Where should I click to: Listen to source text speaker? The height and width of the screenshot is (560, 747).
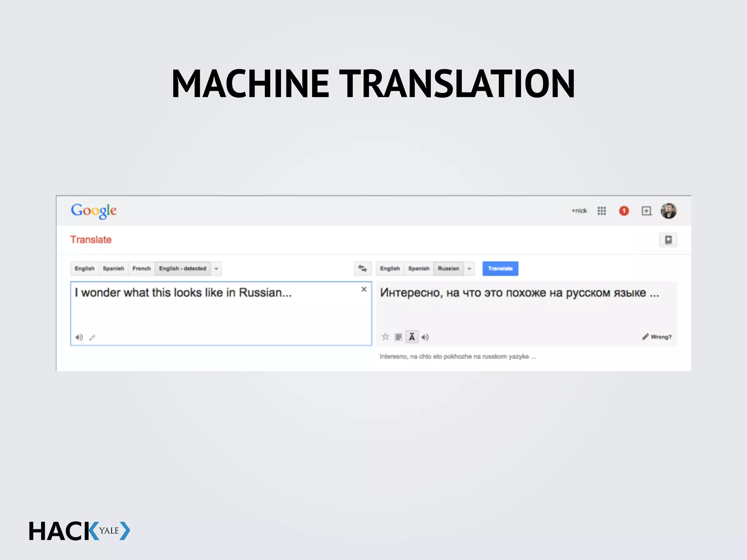coord(79,337)
